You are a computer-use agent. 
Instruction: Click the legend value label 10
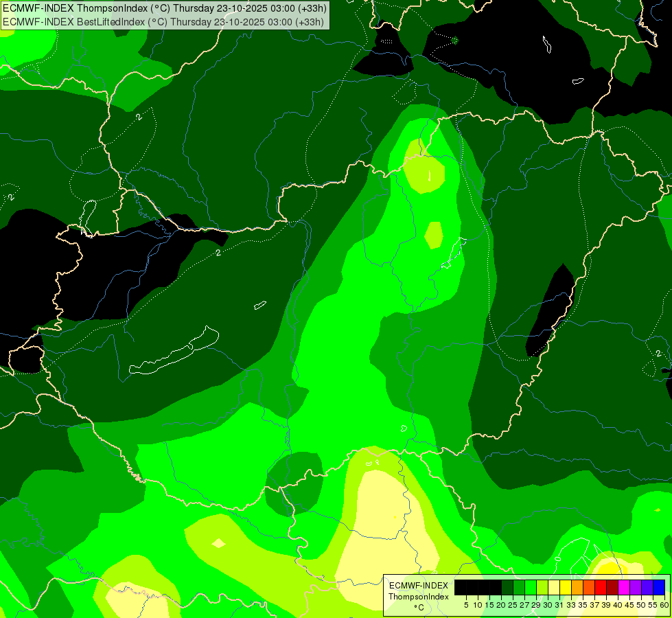[478, 605]
